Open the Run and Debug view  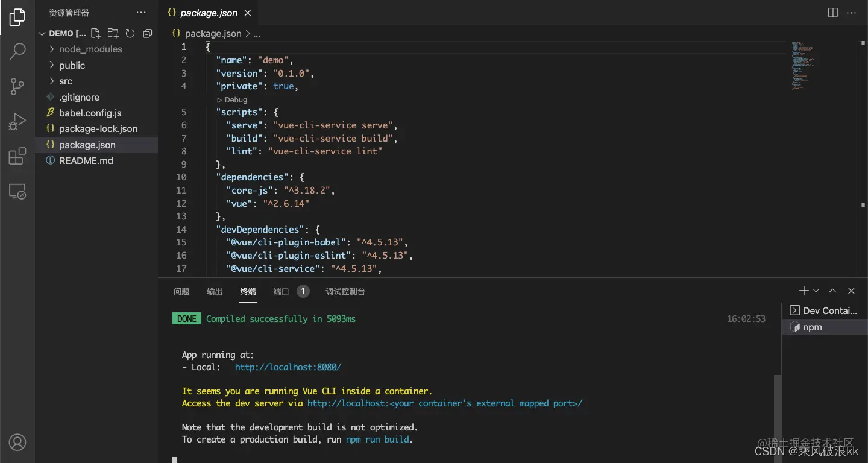pos(16,121)
